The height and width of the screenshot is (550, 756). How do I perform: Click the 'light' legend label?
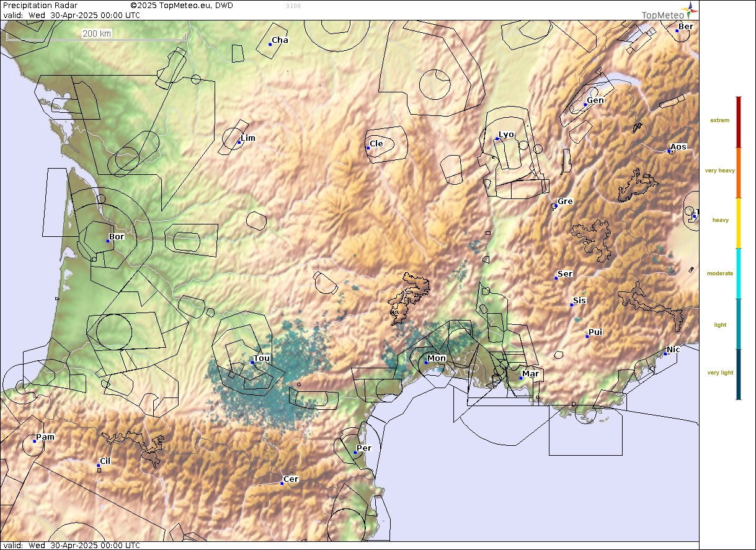pyautogui.click(x=720, y=325)
